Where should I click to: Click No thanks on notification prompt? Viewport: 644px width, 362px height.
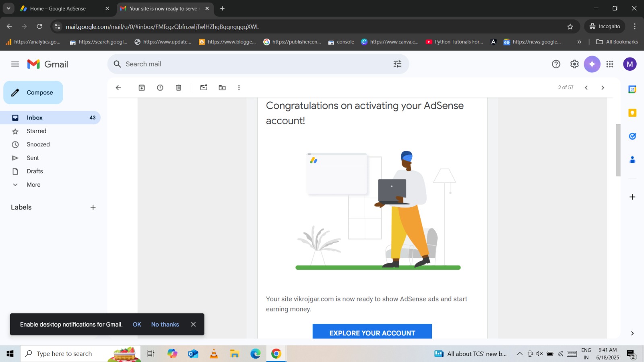[165, 325]
